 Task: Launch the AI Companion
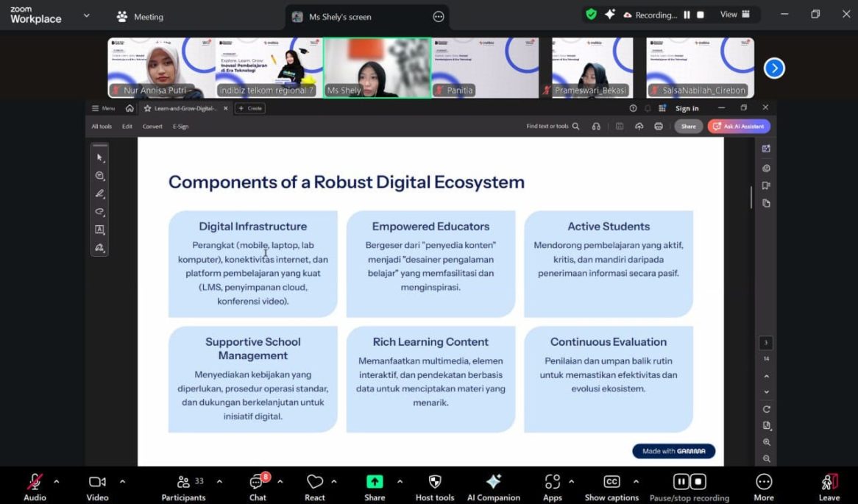494,482
